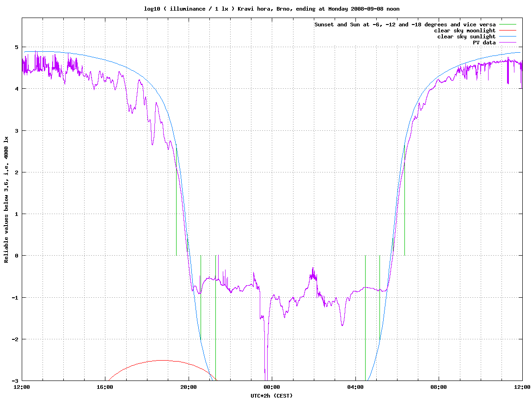Click y-axis tick label 0

click(x=17, y=256)
